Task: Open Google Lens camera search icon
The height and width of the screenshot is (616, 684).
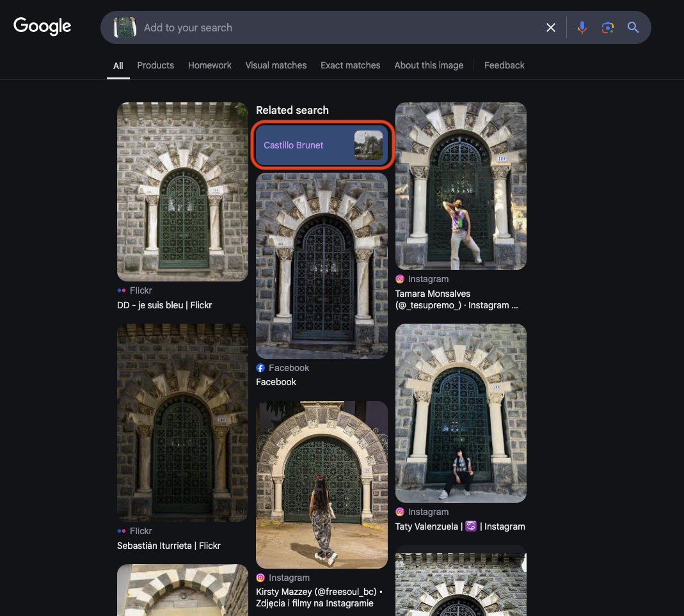Action: point(607,28)
